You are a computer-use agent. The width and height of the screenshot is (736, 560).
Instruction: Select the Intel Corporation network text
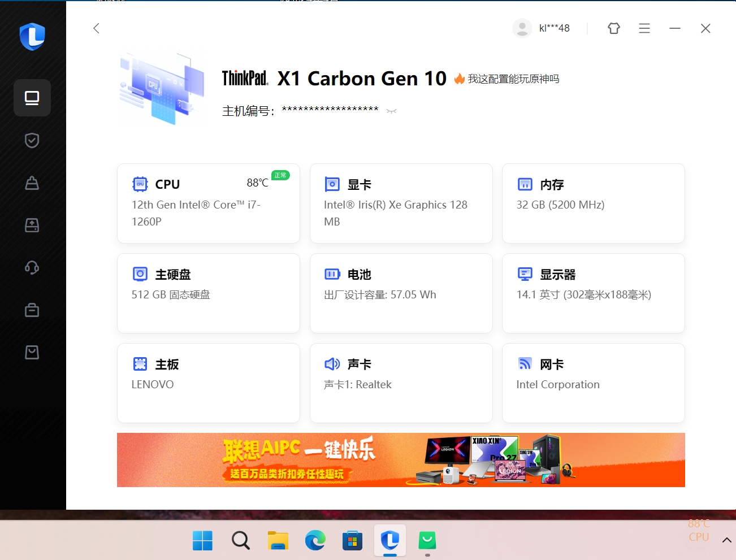pos(558,384)
